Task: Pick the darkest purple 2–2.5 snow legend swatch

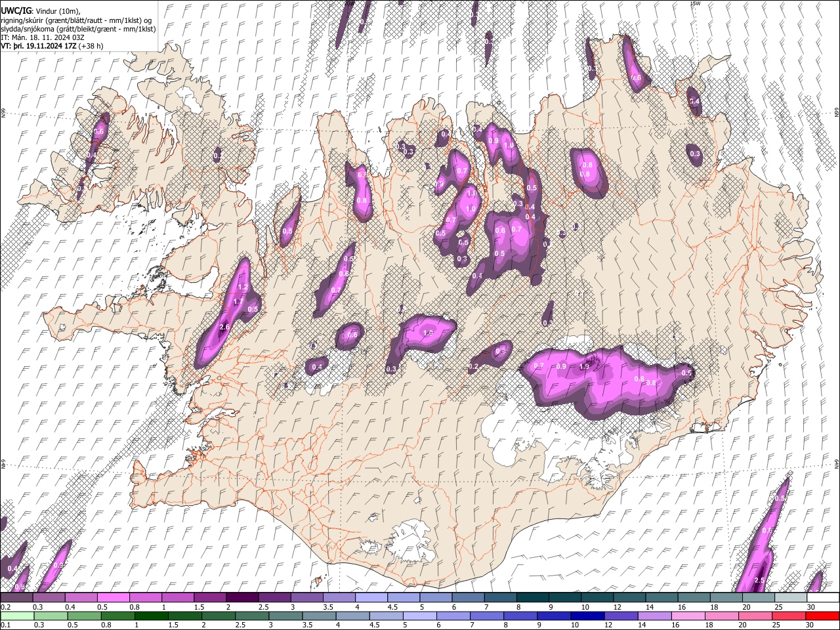Action: (x=241, y=598)
